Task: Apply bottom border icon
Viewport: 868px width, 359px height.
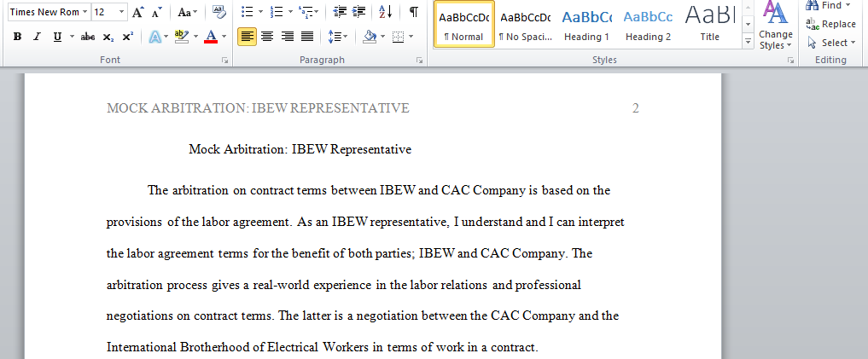Action: [398, 37]
